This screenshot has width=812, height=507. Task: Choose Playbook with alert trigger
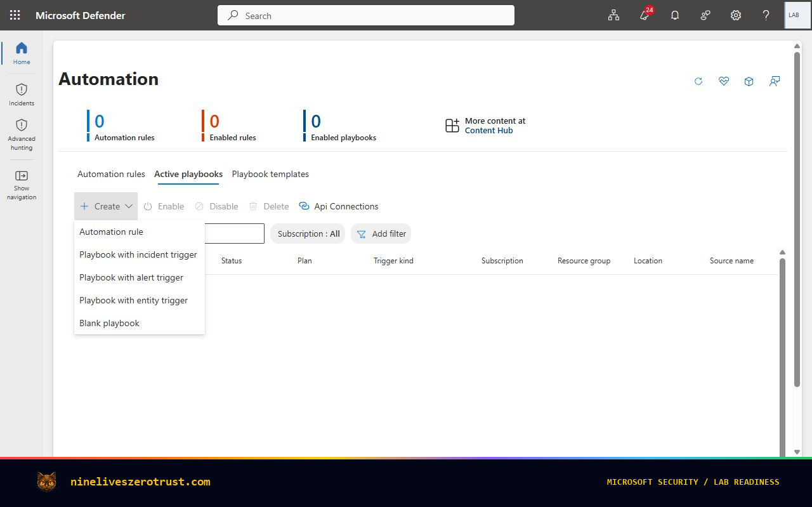[x=140, y=277]
